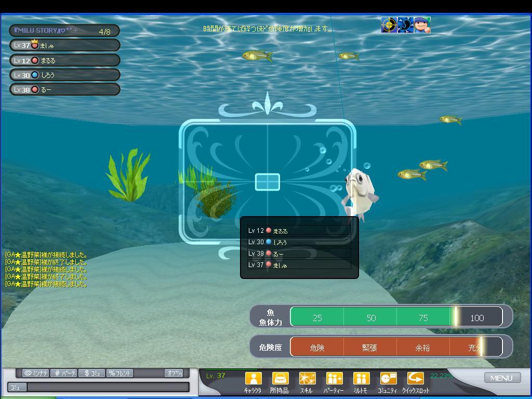Switch chat to the @ミンナ channel
The height and width of the screenshot is (399, 532).
35,373
